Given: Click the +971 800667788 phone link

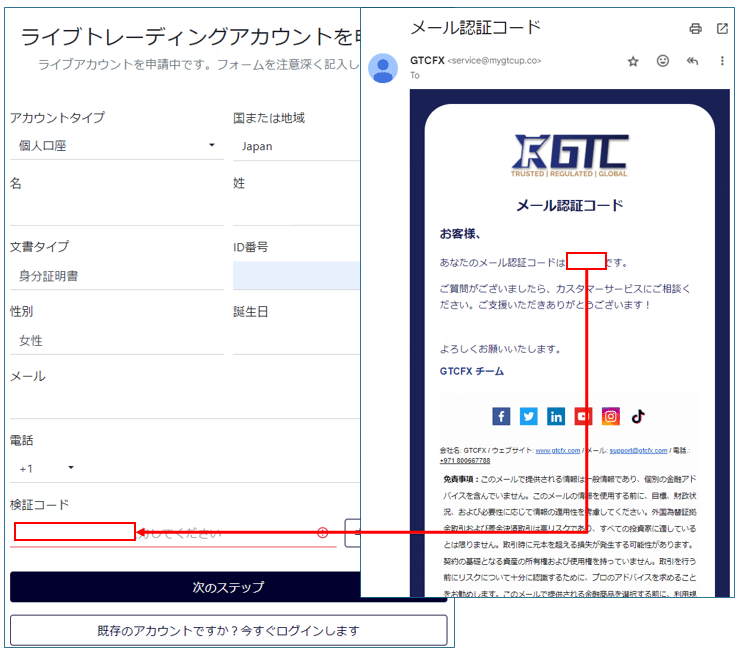Looking at the screenshot, I should click(x=465, y=461).
